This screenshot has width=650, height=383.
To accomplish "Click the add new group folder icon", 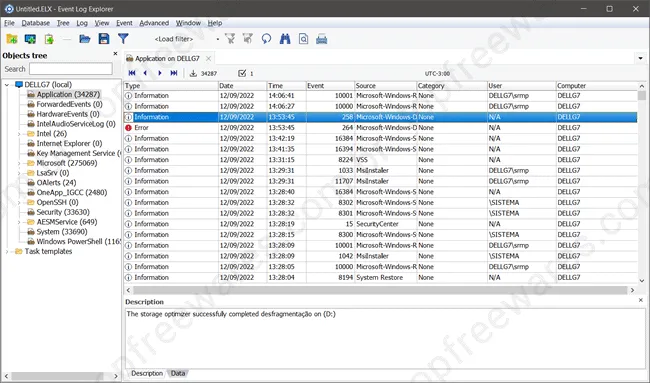I will [12, 39].
